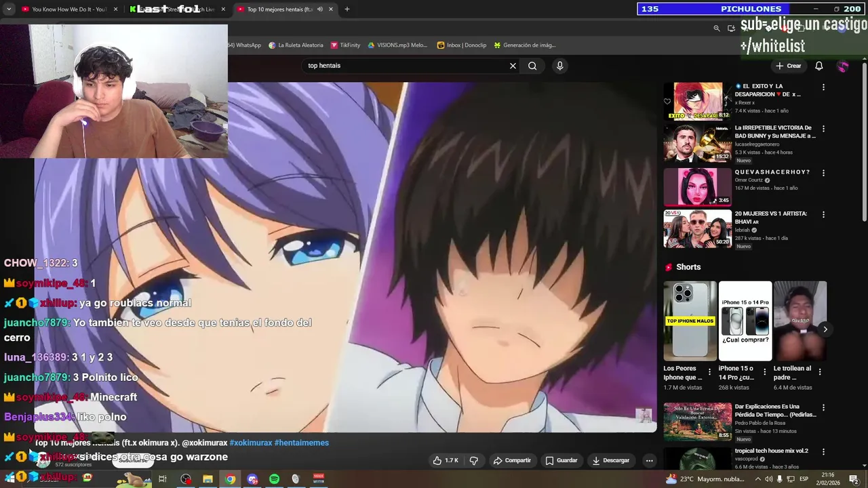Like the video with thumbs up
Screen dimensions: 868x488
point(446,460)
